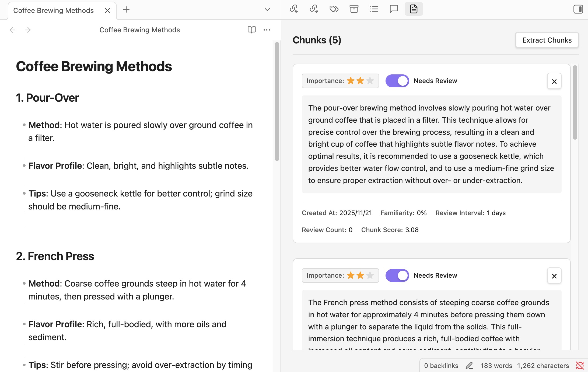
Task: Toggle Needs Review on French press chunk
Action: tap(397, 275)
